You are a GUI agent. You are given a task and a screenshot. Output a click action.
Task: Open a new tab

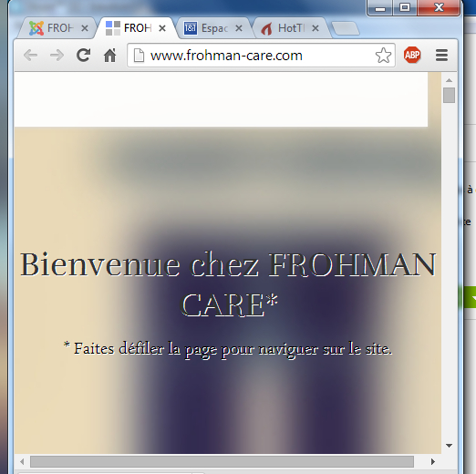coord(346,28)
